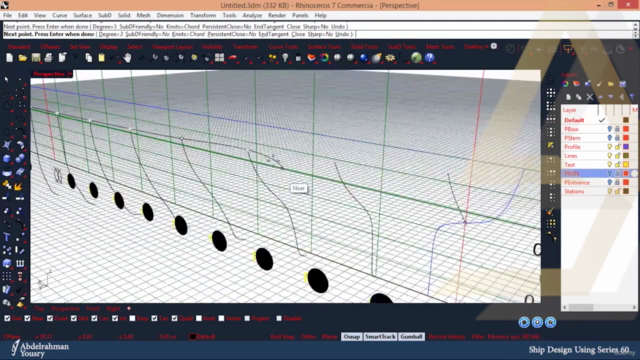Enable the Project osnap checkbox
640x360 pixels.
(247, 318)
